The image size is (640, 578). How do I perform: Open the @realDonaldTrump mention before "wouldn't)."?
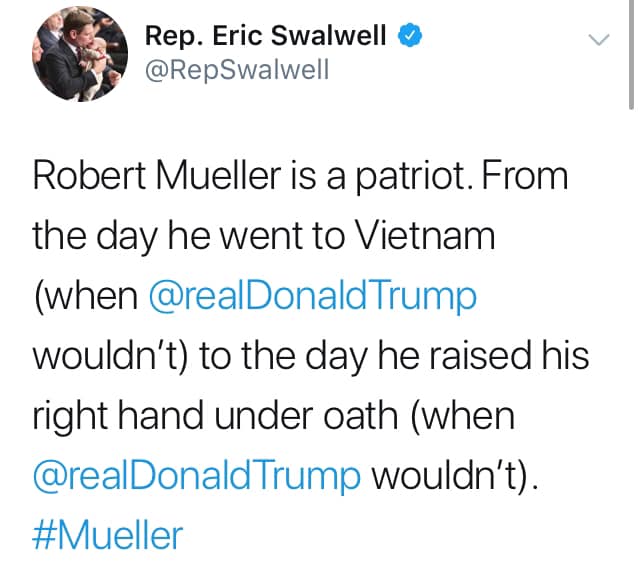click(x=197, y=476)
